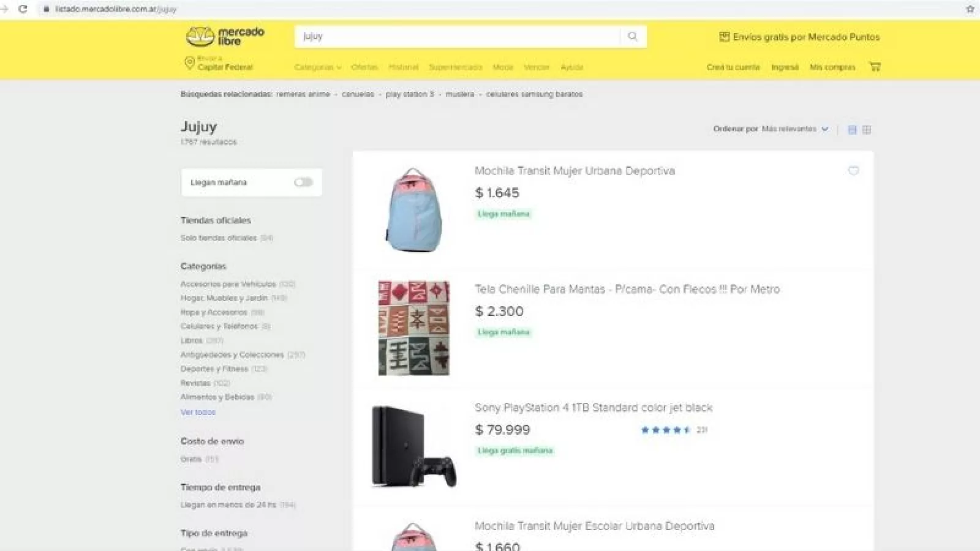Click the search magnifier icon

pos(633,37)
